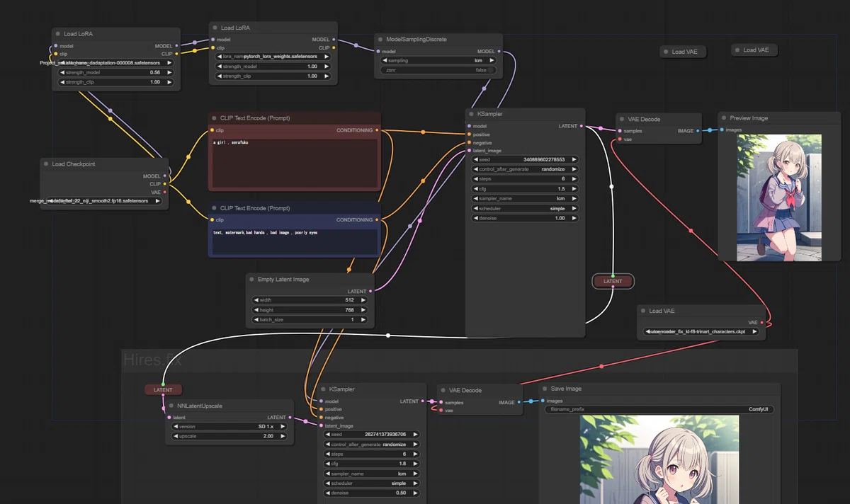This screenshot has height=504, width=850.
Task: Collapse the Empty Latent Image node
Action: pos(251,280)
